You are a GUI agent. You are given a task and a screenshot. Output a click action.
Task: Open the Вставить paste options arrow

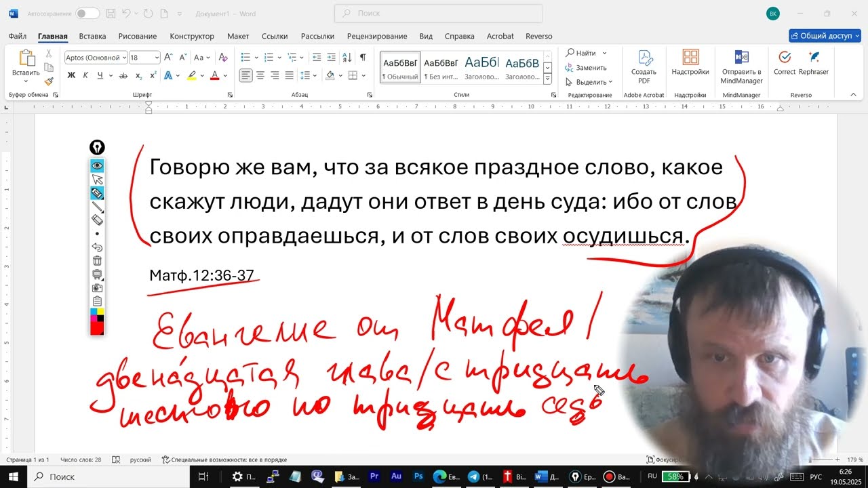26,81
